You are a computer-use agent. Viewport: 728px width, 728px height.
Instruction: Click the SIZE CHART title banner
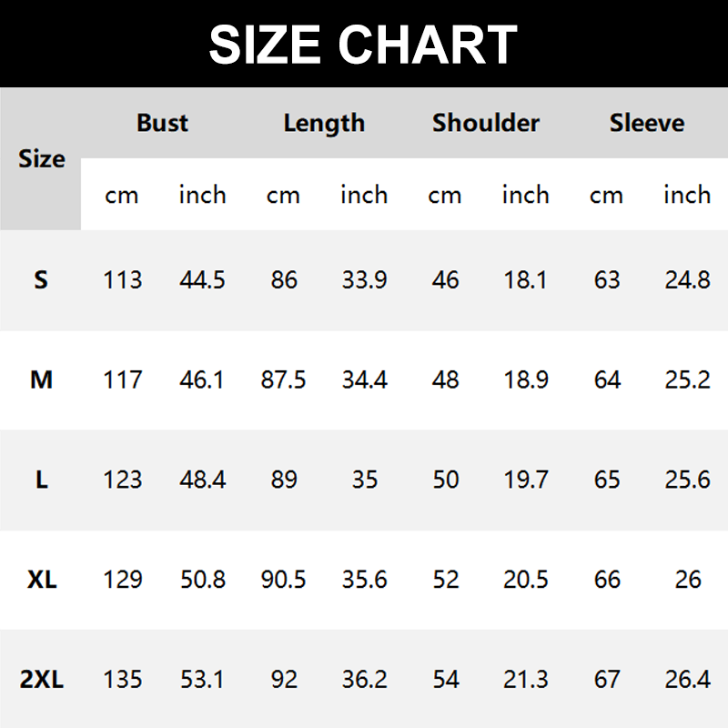363,45
